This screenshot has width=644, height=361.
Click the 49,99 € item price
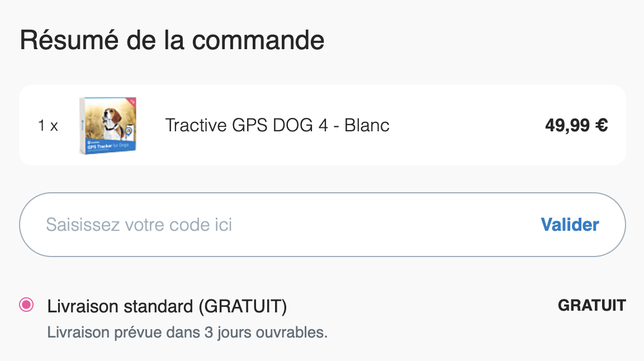576,125
